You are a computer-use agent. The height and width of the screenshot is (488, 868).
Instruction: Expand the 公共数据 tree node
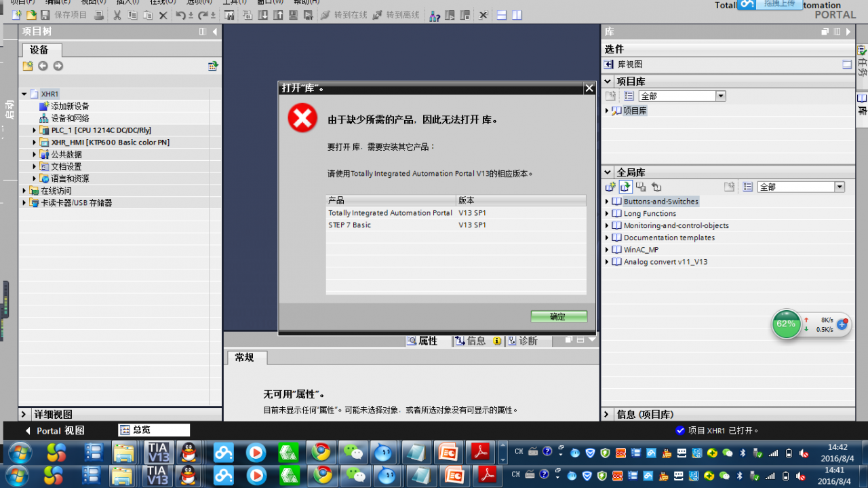pyautogui.click(x=35, y=155)
